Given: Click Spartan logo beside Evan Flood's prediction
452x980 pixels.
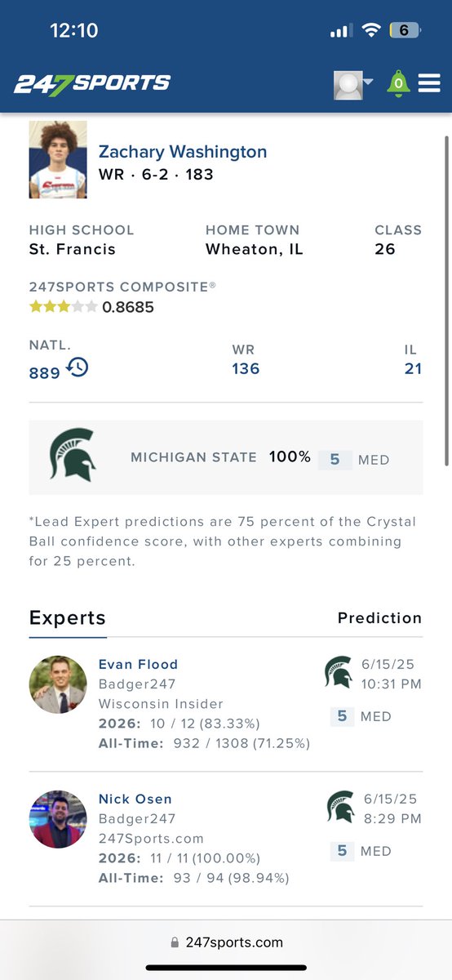Looking at the screenshot, I should click(339, 672).
